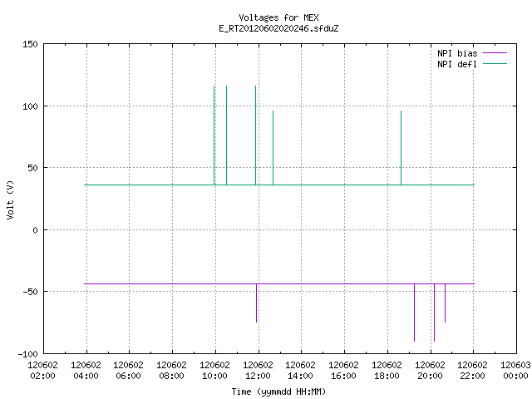Click the 'NPI bias' legend label
Image resolution: width=532 pixels, height=399 pixels.
pos(457,53)
